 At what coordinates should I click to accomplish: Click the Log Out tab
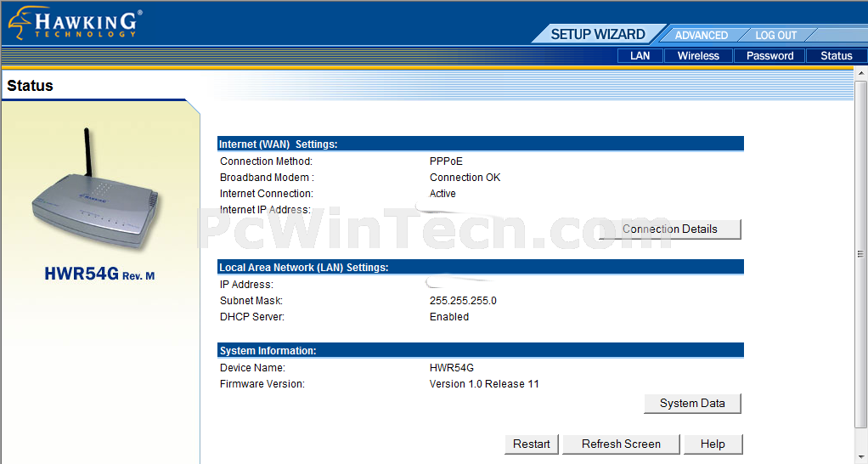(x=775, y=35)
